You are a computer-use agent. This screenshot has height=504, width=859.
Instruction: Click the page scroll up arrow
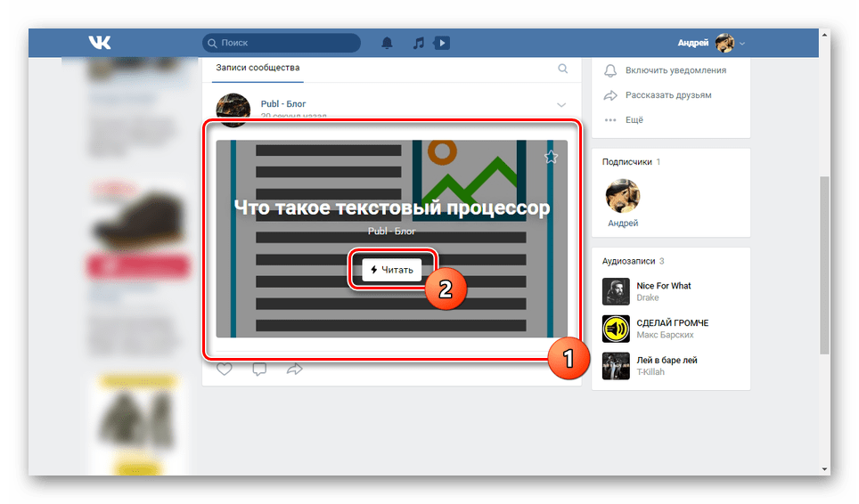point(824,35)
